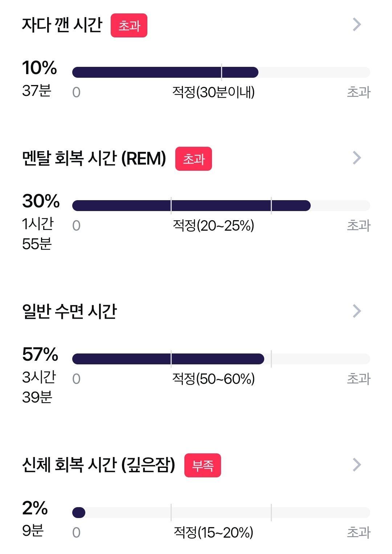Click the REM 30% progress bar

[221, 206]
